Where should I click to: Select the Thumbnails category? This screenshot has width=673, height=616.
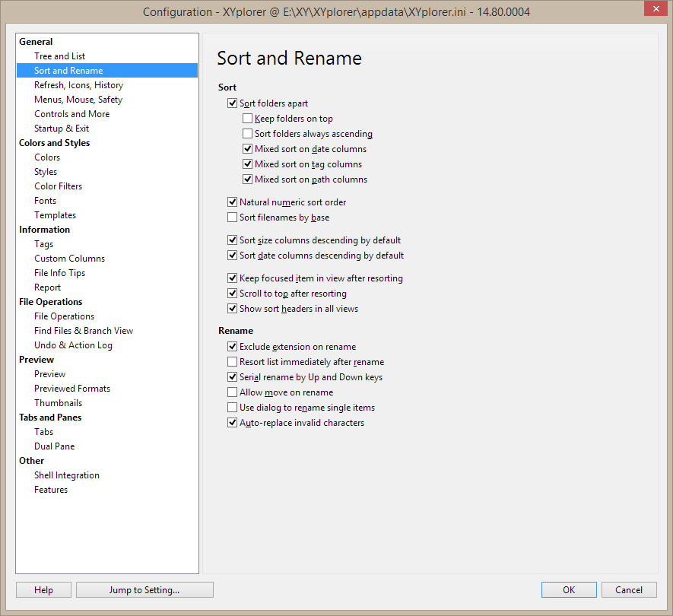[58, 403]
